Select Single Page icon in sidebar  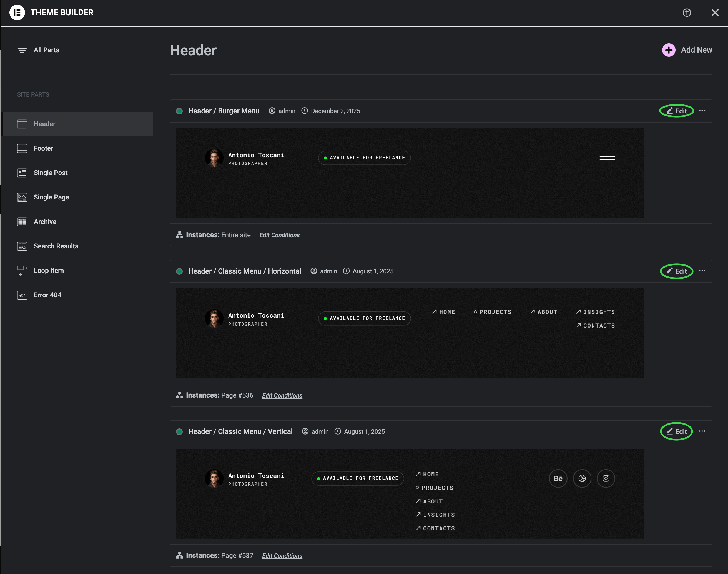coord(22,197)
